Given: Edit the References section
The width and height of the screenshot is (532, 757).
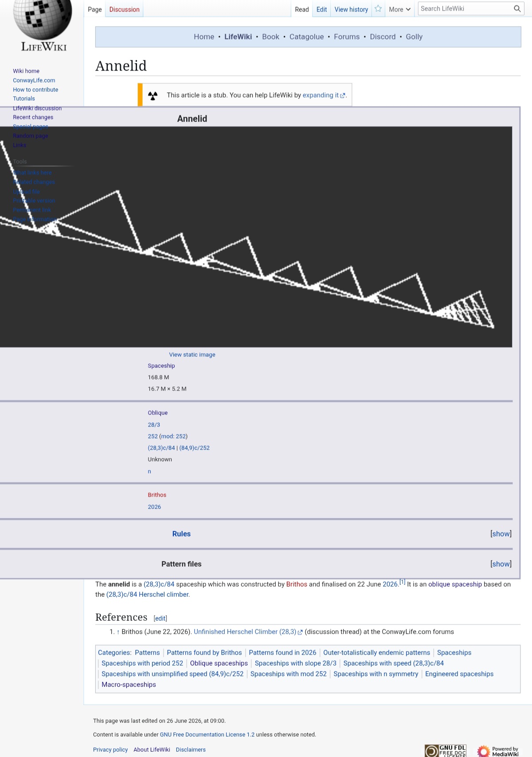Looking at the screenshot, I should click(x=160, y=618).
